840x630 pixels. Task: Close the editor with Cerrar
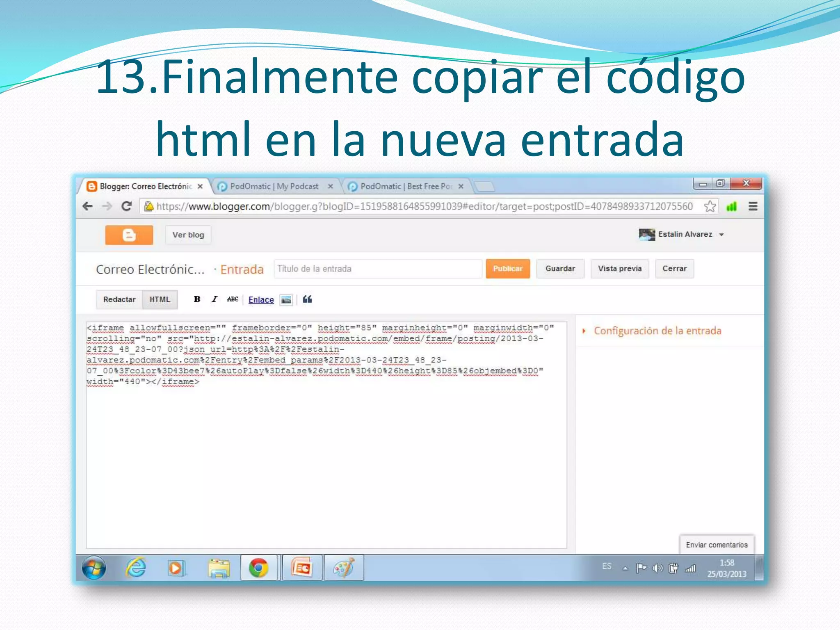[674, 269]
